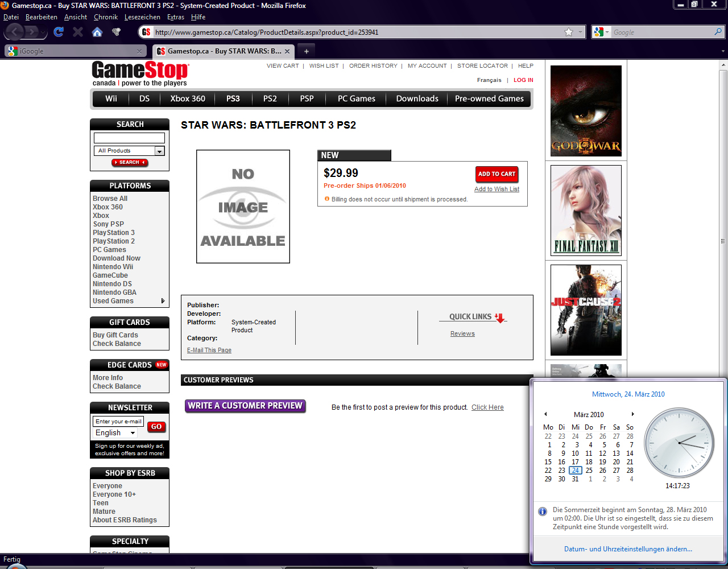Click the red SEARCH button
The height and width of the screenshot is (569, 728).
click(x=130, y=163)
